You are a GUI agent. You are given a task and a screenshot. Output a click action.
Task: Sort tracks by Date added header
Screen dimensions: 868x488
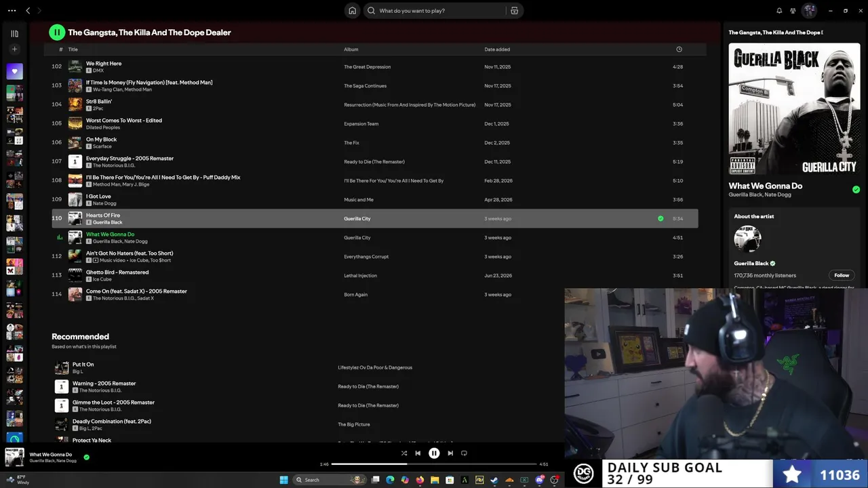497,49
